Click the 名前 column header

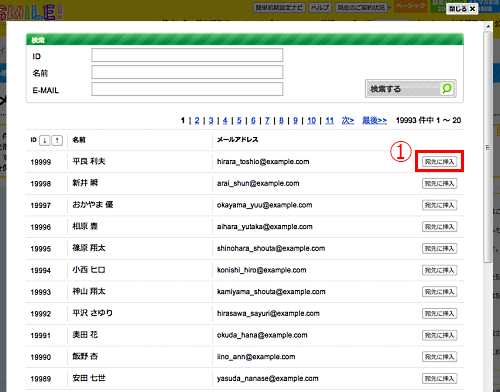(x=79, y=140)
